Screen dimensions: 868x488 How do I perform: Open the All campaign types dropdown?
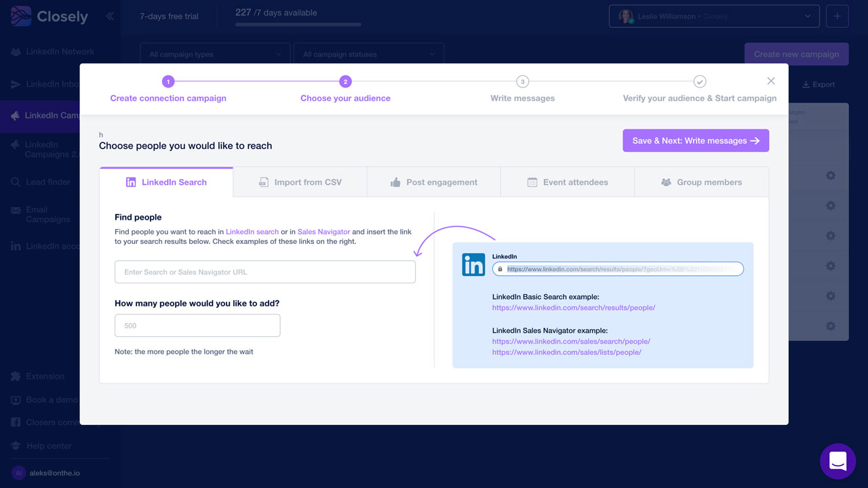[215, 54]
